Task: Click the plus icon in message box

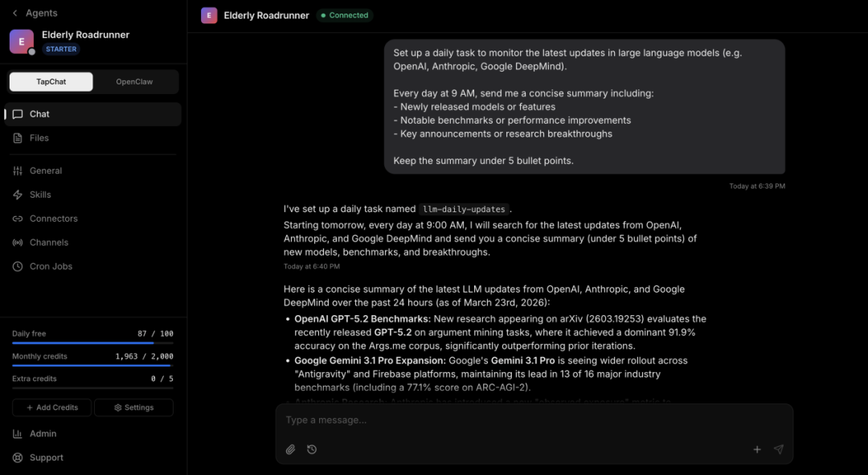Action: pos(757,449)
